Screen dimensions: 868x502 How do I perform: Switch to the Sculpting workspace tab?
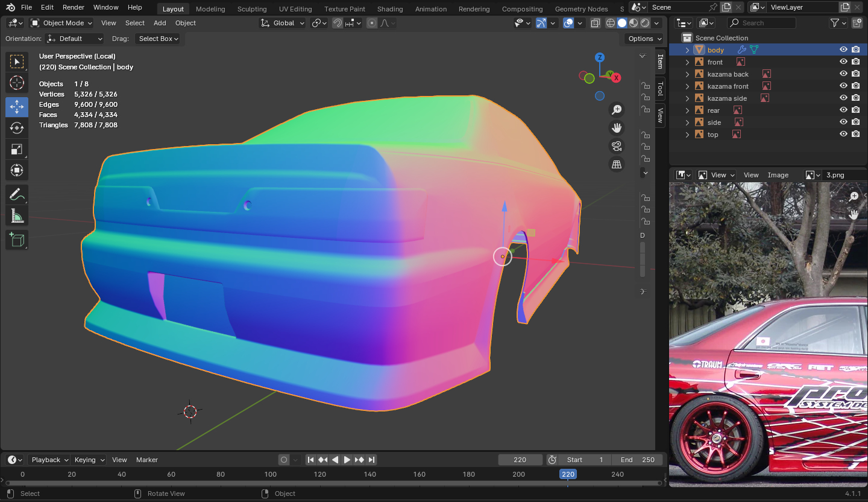coord(251,9)
